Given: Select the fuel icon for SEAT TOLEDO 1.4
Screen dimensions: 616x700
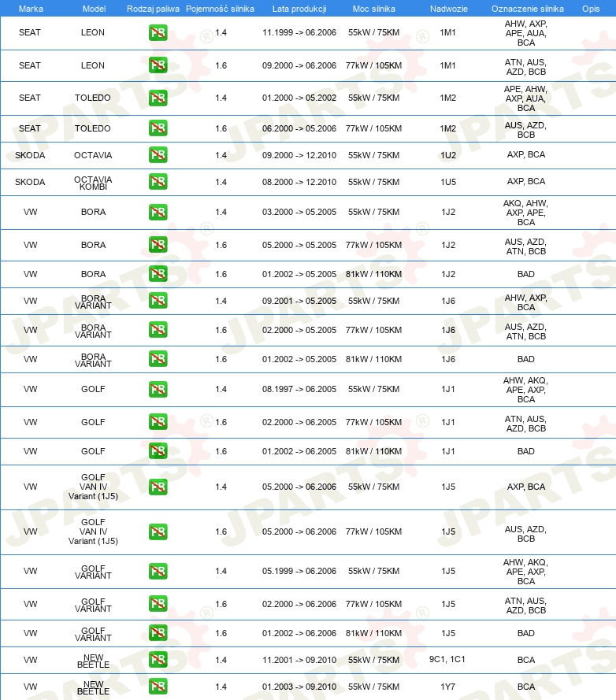Looking at the screenshot, I should point(158,98).
